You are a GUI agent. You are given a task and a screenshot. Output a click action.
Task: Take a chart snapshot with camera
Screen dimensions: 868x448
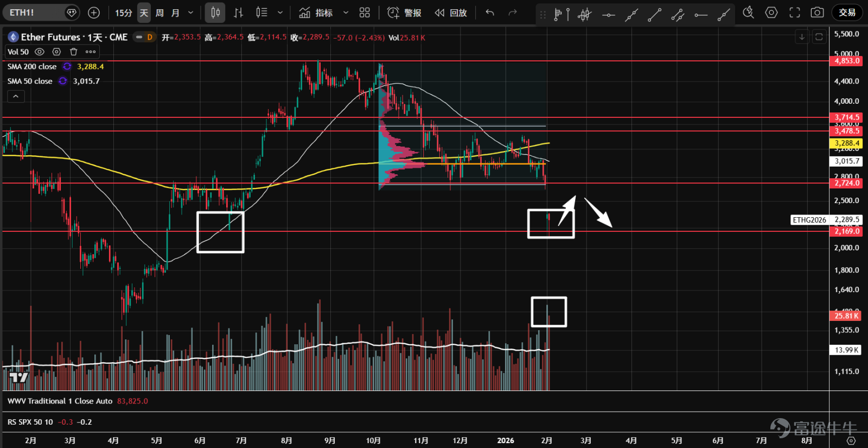pyautogui.click(x=817, y=12)
